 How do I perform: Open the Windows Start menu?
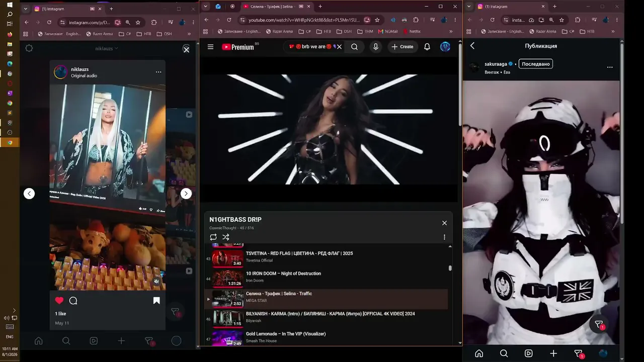click(10, 5)
